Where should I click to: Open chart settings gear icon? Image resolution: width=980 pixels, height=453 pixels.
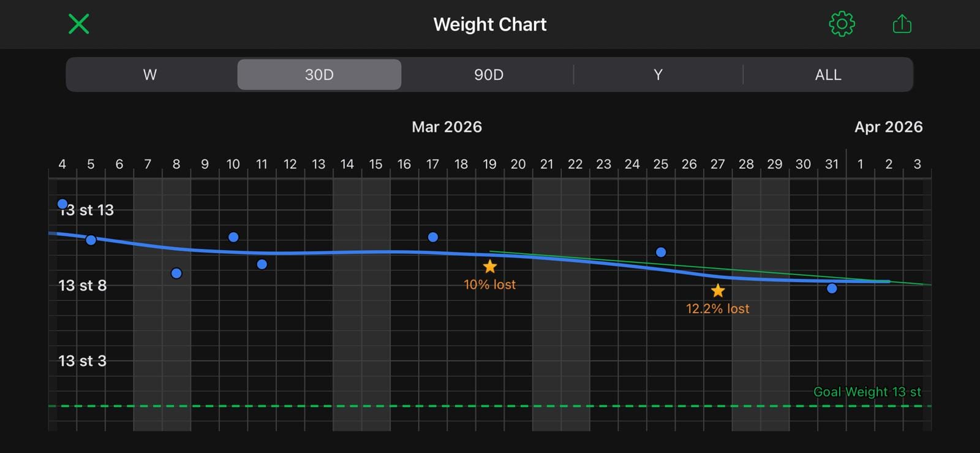pos(842,24)
